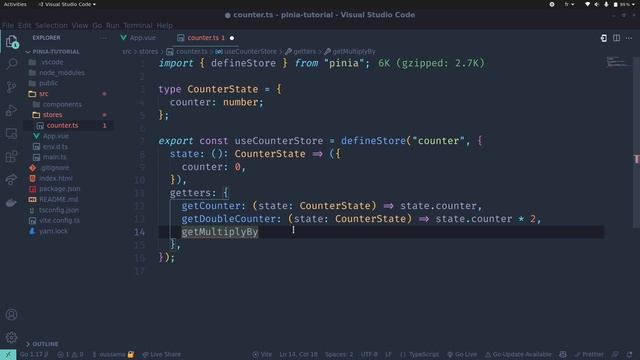
Task: Click getters in the breadcrumb
Action: 304,51
